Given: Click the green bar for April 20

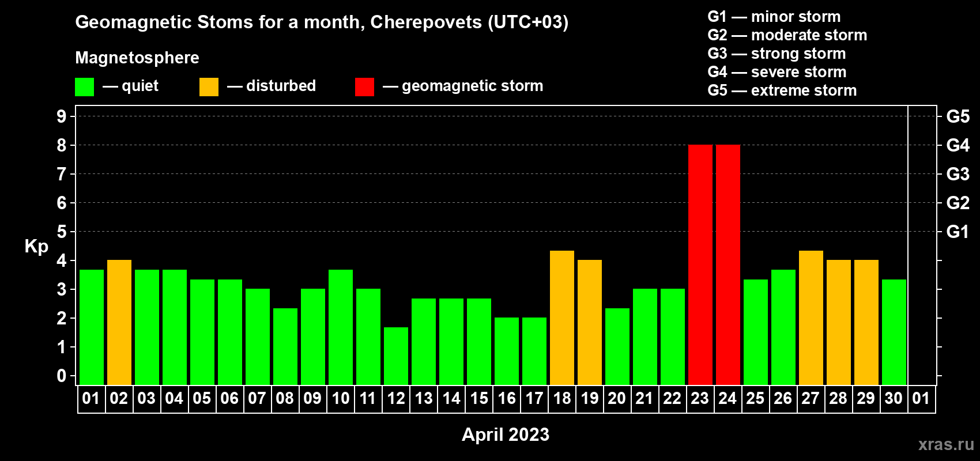Looking at the screenshot, I should click(x=617, y=347).
